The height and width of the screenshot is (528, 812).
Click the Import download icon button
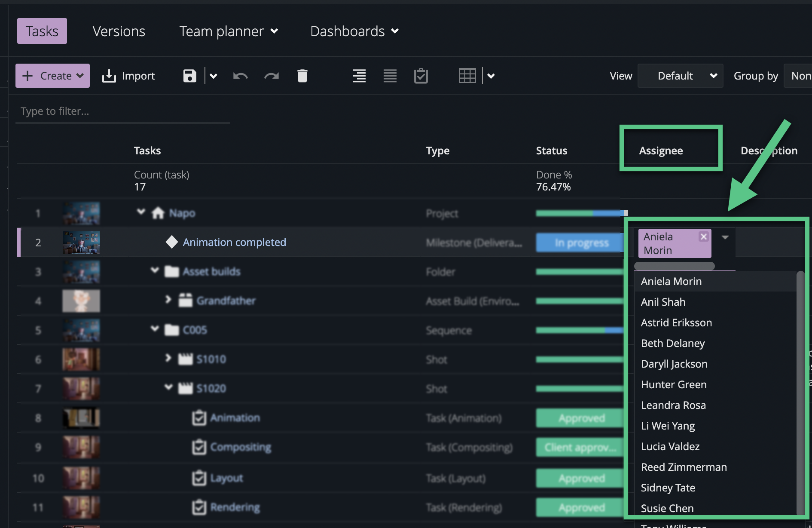[x=128, y=76]
